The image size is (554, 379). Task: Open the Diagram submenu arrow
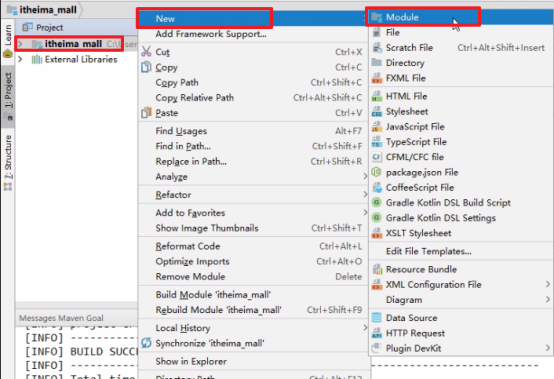[x=548, y=300]
